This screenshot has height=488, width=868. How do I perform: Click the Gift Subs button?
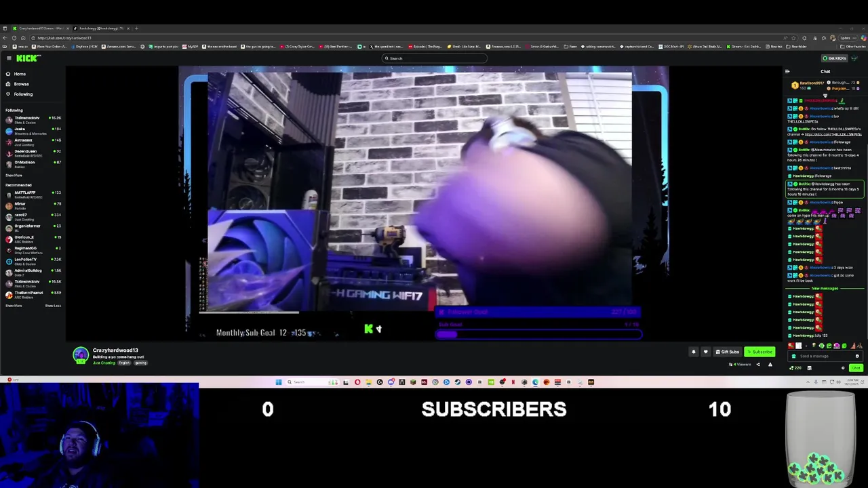[727, 352]
